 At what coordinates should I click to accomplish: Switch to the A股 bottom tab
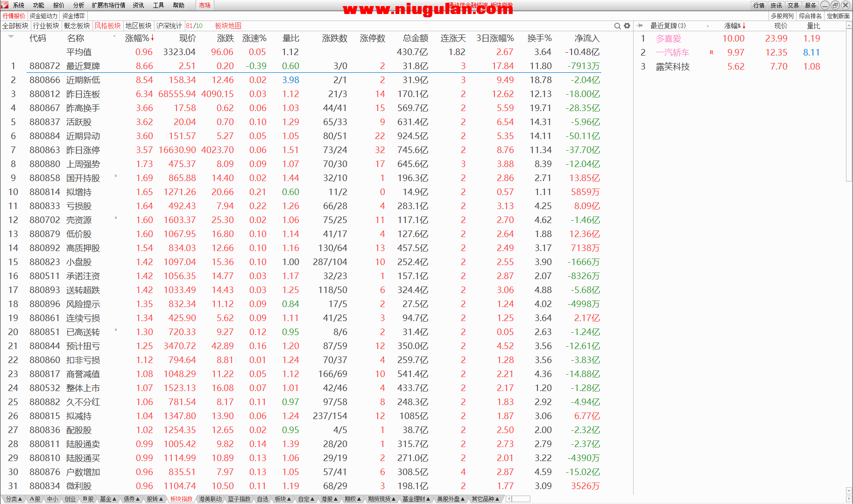point(35,499)
